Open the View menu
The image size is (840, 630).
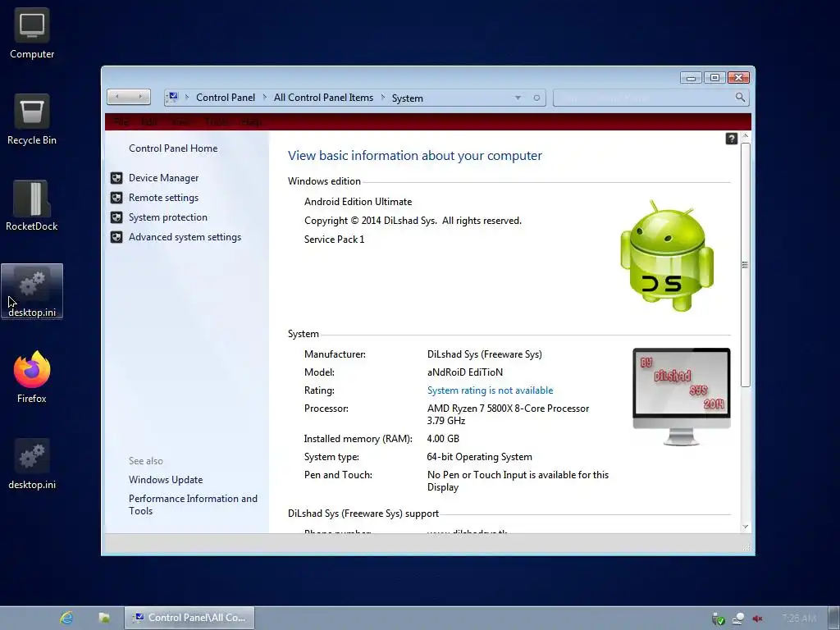coord(180,122)
